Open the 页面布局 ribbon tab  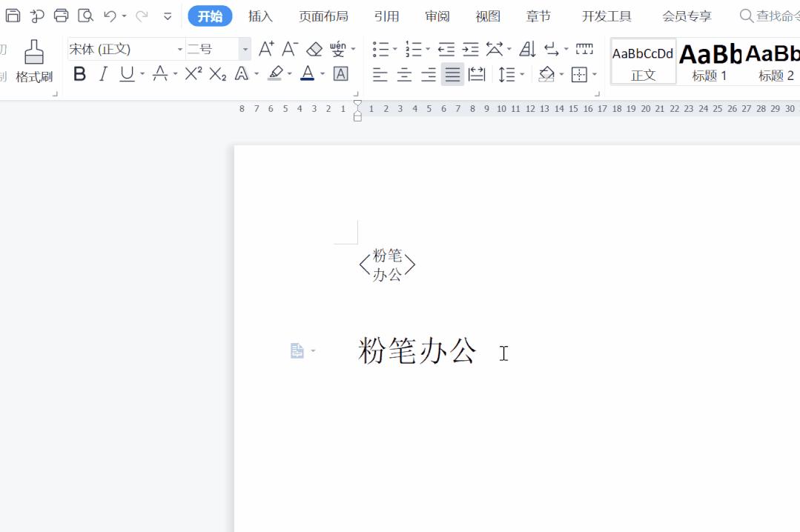coord(323,15)
